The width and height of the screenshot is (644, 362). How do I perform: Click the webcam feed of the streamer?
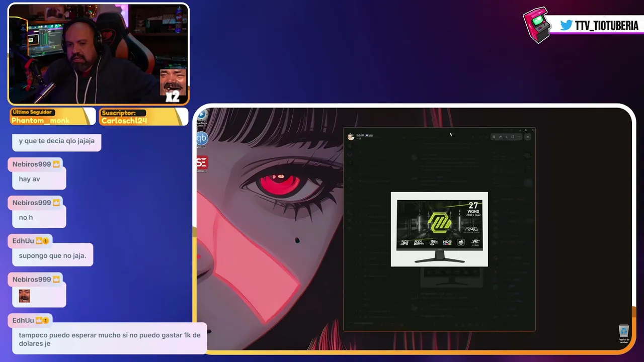99,54
